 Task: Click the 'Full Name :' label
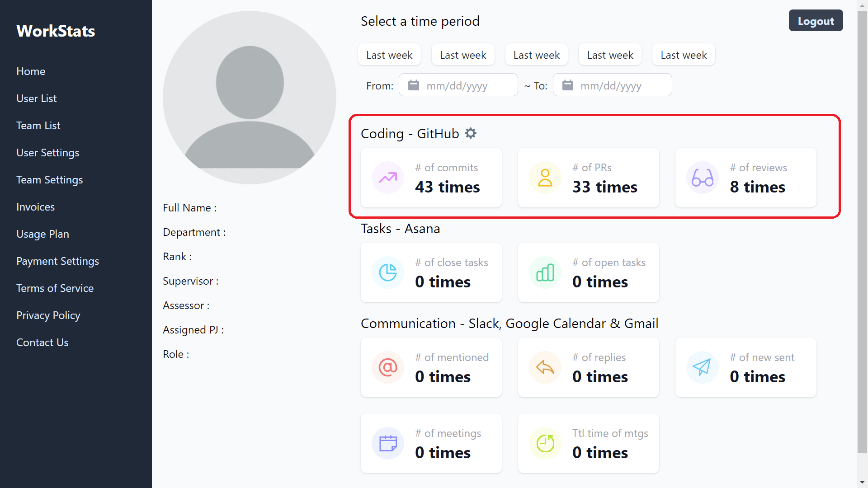189,208
